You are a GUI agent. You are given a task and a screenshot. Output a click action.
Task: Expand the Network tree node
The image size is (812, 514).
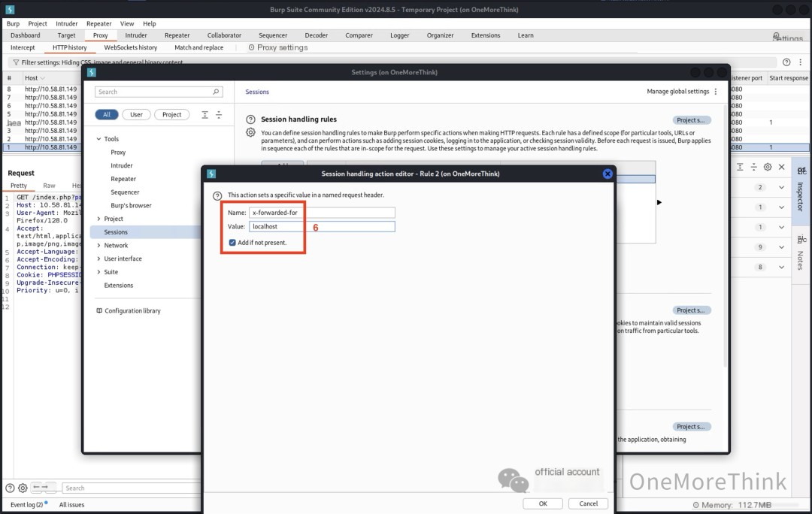pos(98,246)
